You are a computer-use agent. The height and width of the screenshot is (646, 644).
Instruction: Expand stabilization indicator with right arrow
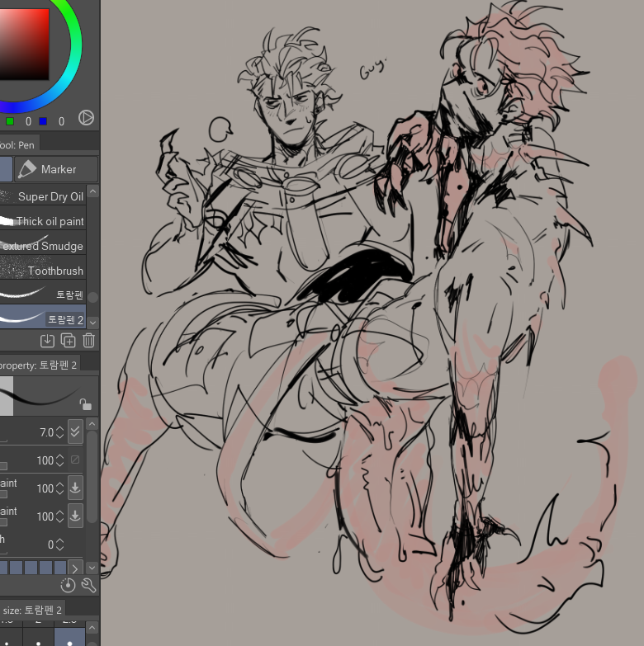[x=75, y=568]
